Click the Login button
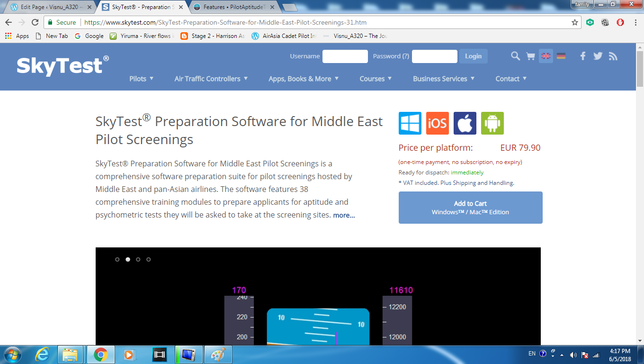This screenshot has width=644, height=364. (473, 56)
